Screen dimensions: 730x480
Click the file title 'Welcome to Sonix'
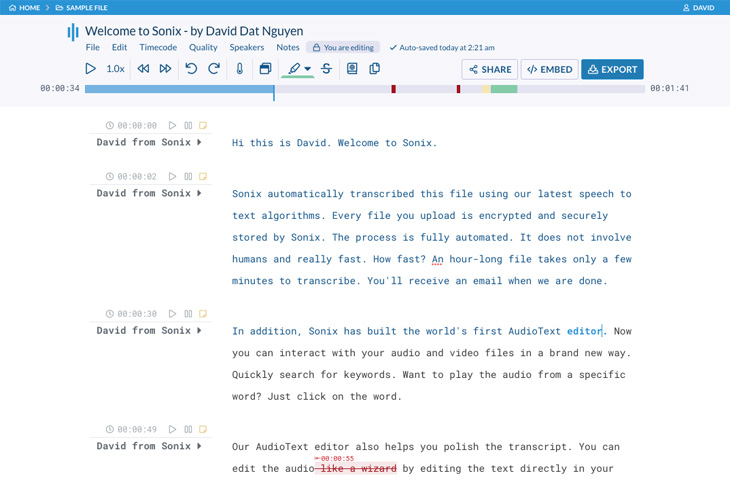(133, 31)
